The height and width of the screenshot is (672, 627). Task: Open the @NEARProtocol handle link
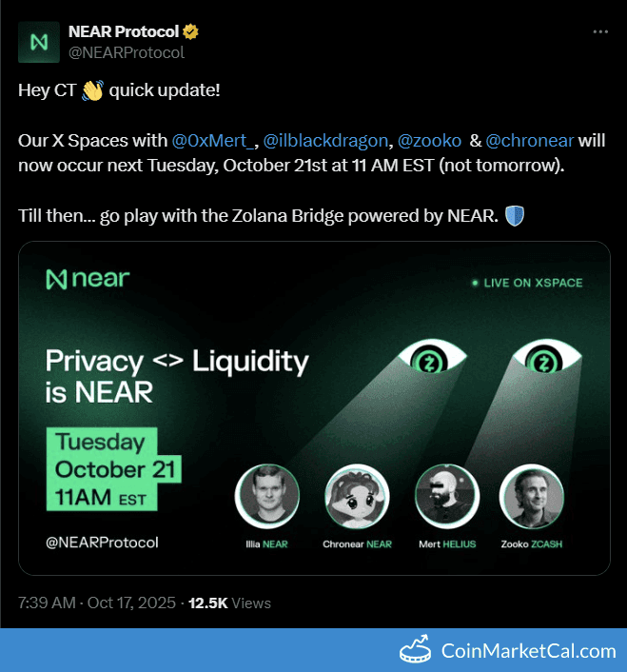(126, 52)
